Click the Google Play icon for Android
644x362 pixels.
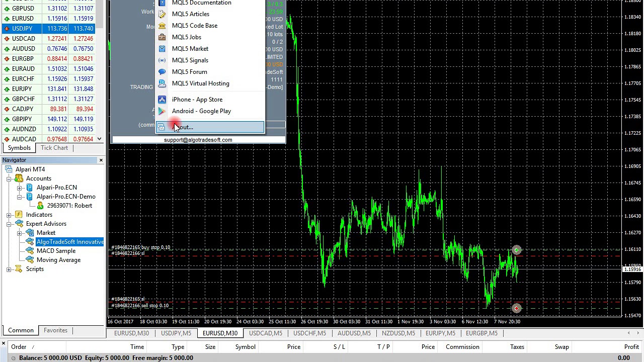[x=162, y=111]
